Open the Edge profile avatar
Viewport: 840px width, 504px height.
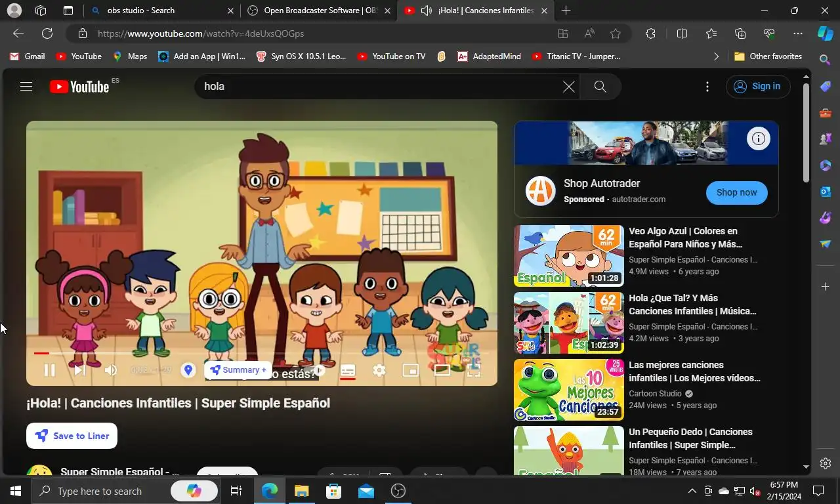click(x=14, y=10)
